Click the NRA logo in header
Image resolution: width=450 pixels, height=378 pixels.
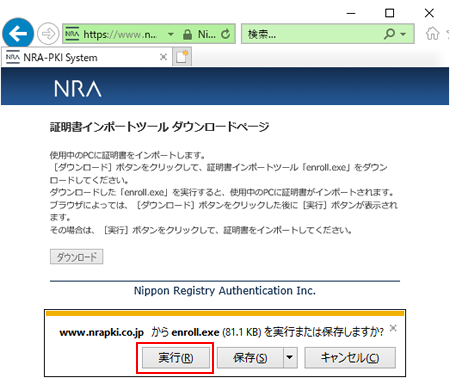coord(78,88)
